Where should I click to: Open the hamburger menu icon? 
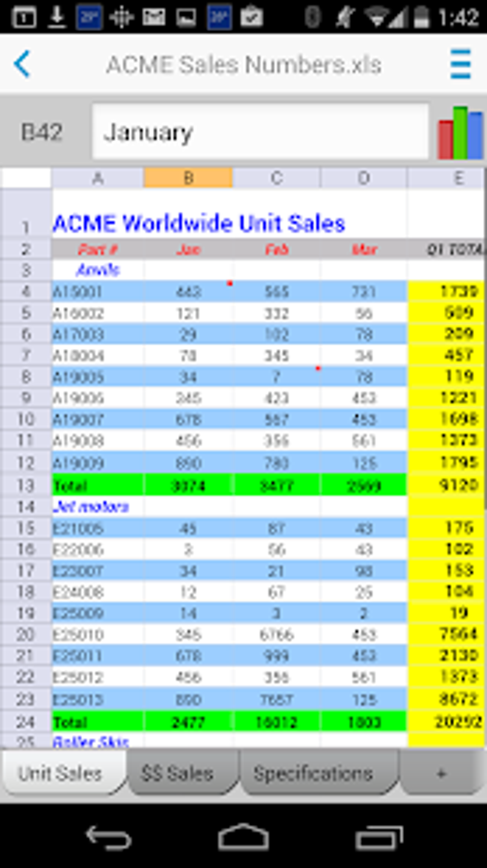(461, 64)
